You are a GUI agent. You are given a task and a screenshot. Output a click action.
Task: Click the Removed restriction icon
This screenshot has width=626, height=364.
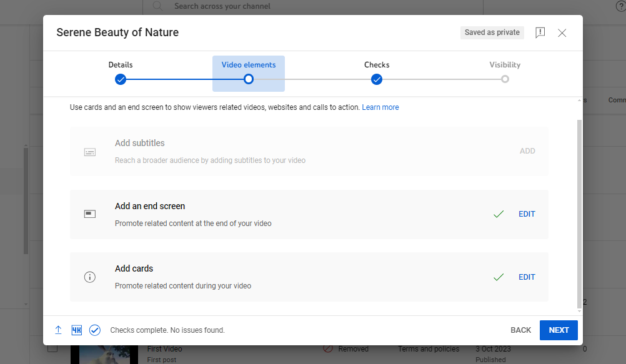pos(328,349)
